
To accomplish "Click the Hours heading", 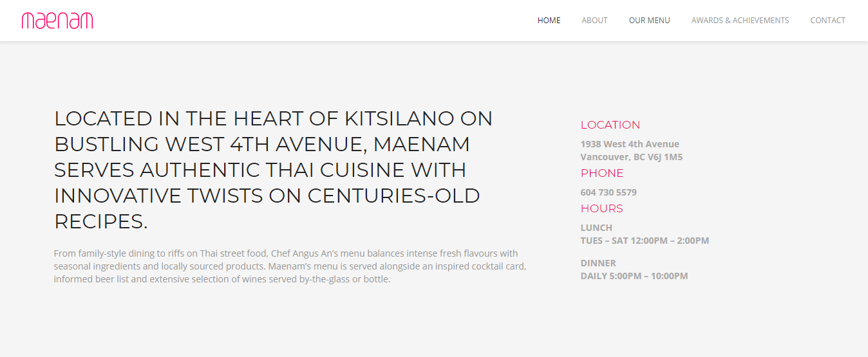I will coord(601,208).
